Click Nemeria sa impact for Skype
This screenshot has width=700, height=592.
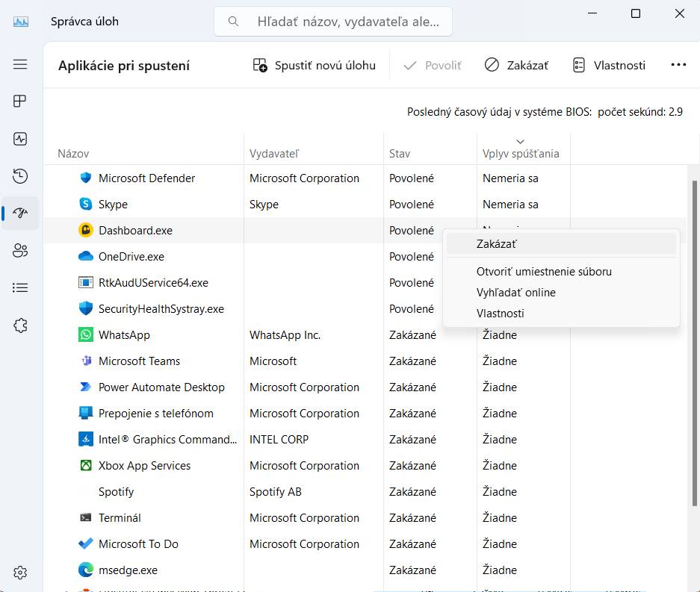point(510,204)
